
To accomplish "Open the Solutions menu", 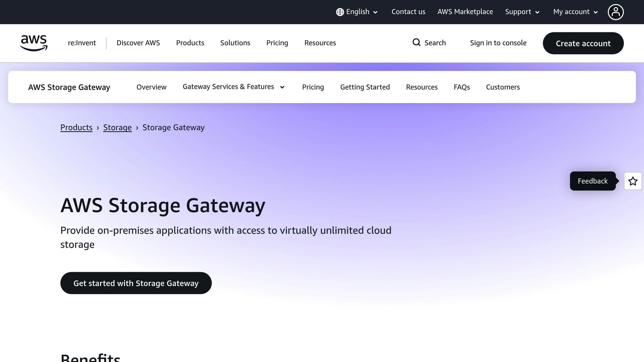I will [235, 43].
